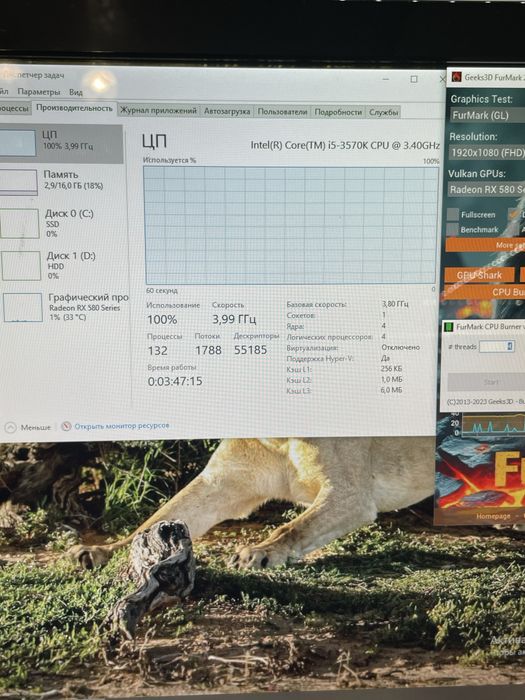Click the (C)2013-2023 Geeks3D copyright text

tap(486, 401)
